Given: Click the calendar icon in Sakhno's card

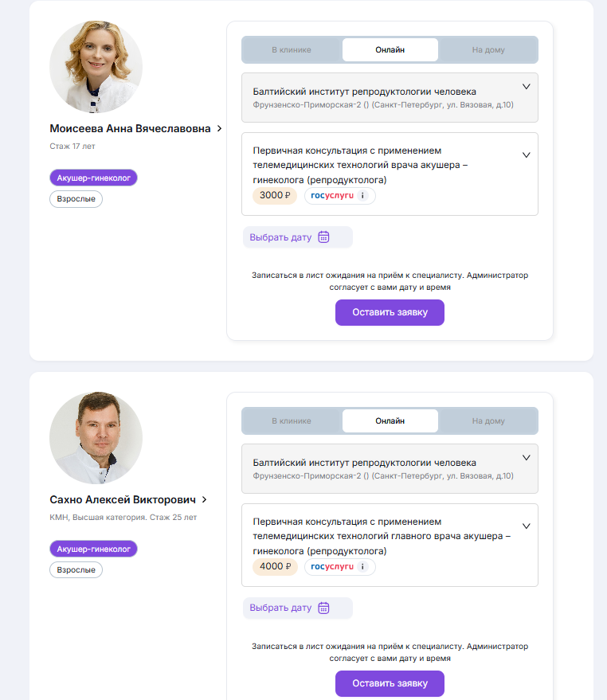Looking at the screenshot, I should coord(323,608).
